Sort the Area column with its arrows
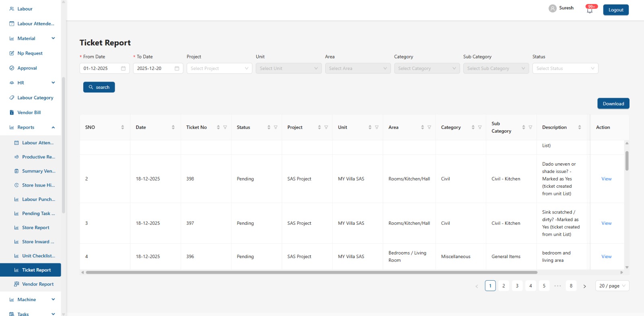Screen dimensions: 644x316 pyautogui.click(x=423, y=127)
